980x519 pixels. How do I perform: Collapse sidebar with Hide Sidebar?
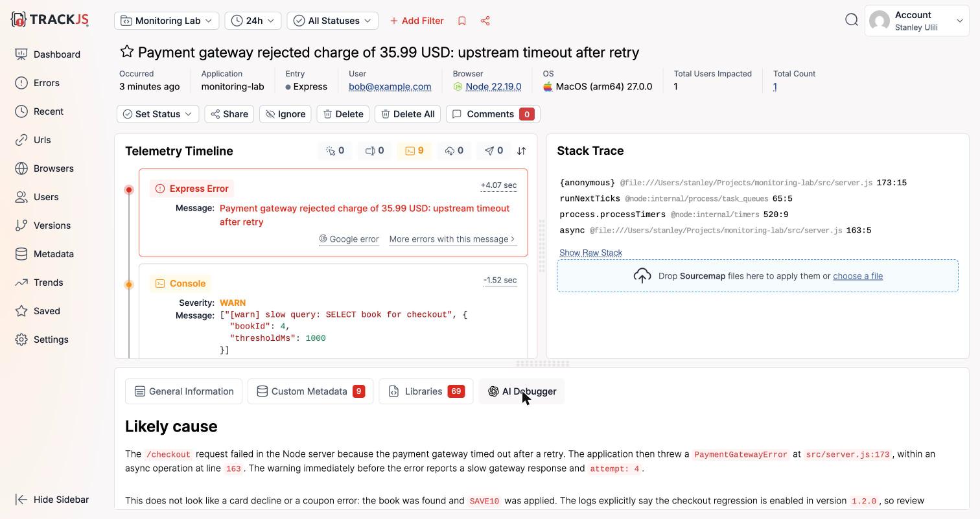52,500
